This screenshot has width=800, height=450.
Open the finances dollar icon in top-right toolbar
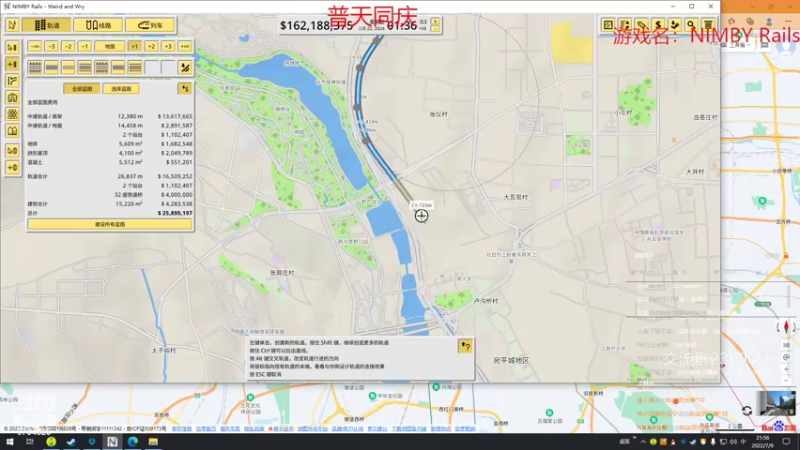[658, 25]
